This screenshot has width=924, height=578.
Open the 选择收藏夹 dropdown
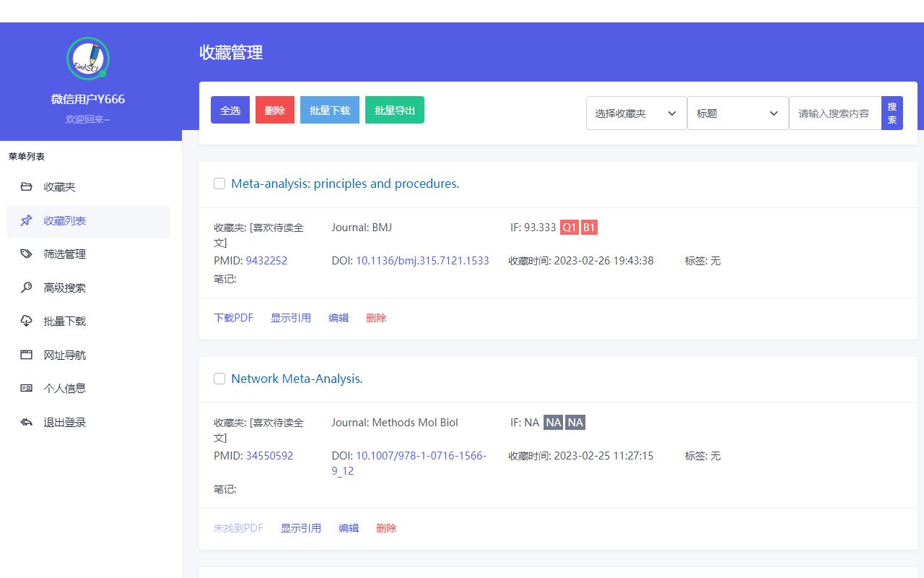pyautogui.click(x=635, y=113)
